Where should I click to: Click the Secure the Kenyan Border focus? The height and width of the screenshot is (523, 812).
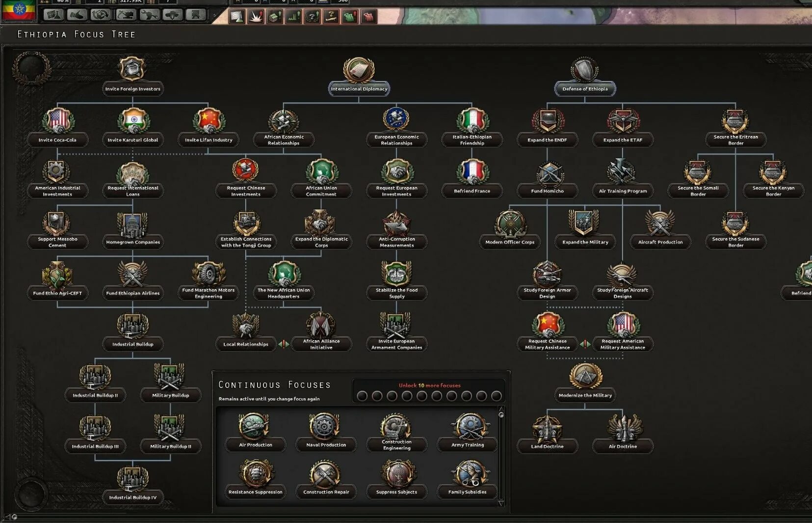pyautogui.click(x=773, y=178)
